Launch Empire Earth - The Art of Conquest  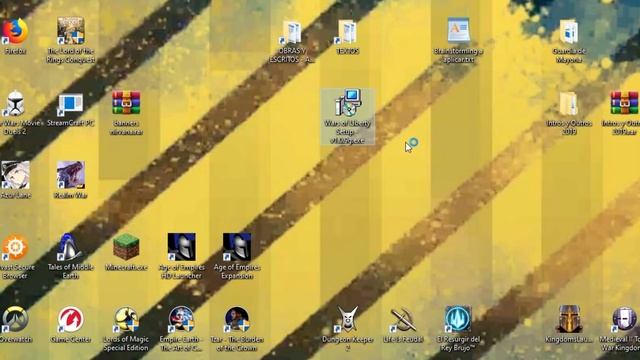pyautogui.click(x=182, y=319)
